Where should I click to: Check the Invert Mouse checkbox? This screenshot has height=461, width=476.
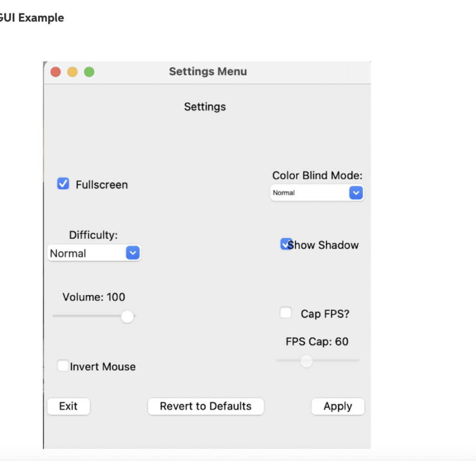tap(63, 366)
